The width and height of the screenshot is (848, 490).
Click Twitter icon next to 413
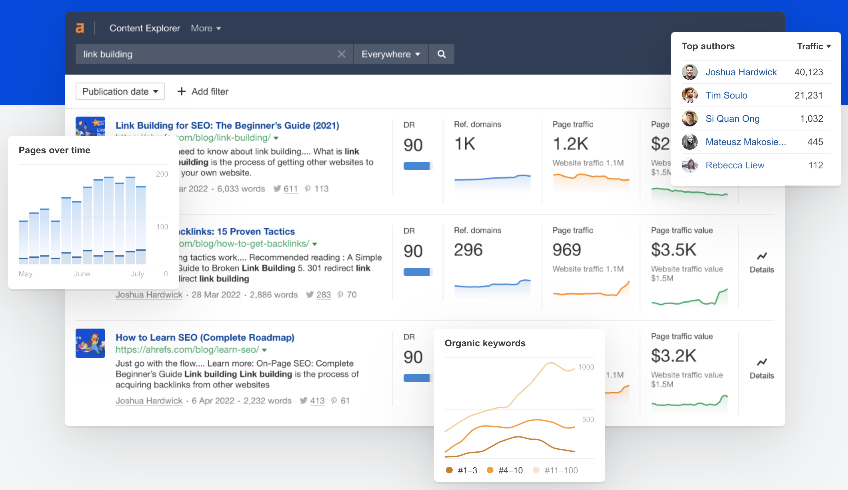(x=303, y=401)
